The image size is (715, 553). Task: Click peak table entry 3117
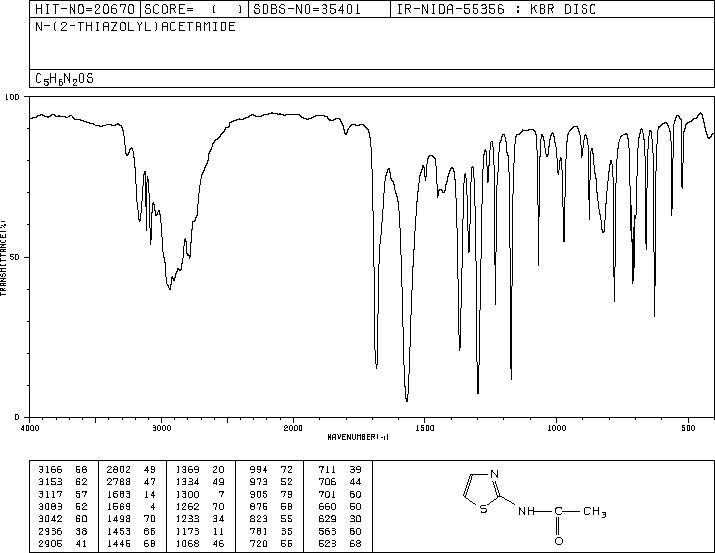50,494
